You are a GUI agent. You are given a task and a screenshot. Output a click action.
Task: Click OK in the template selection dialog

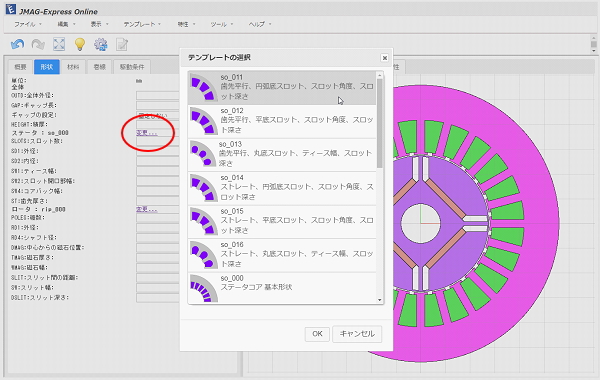(x=317, y=334)
